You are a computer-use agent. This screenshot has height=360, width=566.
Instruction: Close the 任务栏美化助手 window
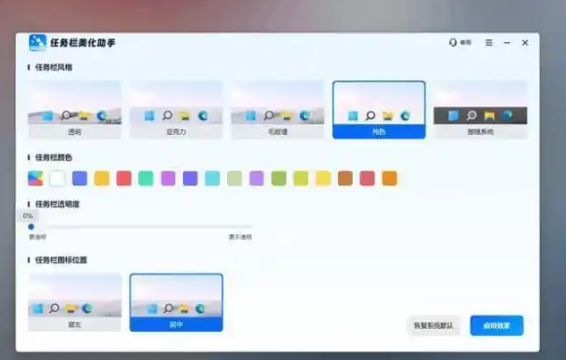click(525, 43)
